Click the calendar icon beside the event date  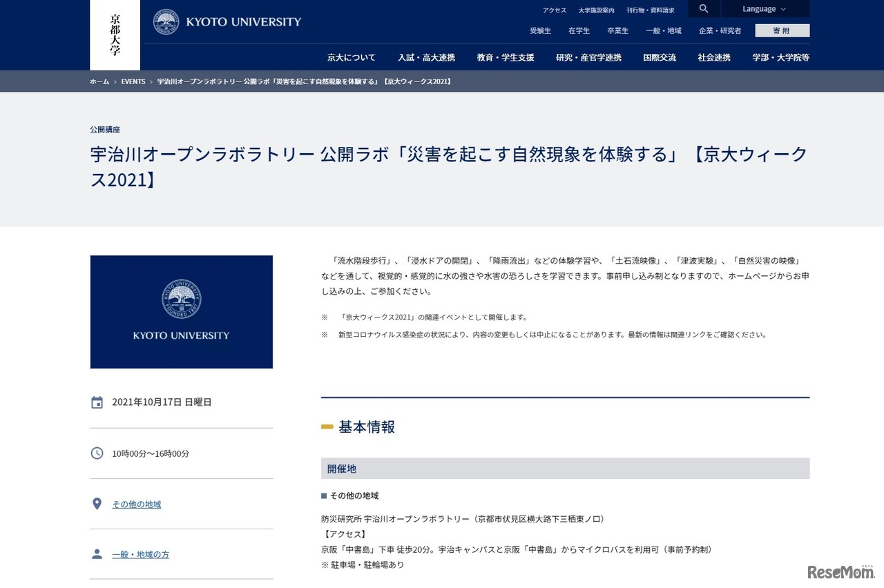point(96,402)
